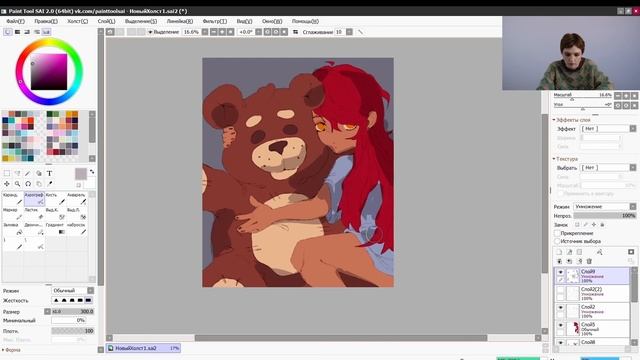640x360 pixels.
Task: Open the Окно menu
Action: pyautogui.click(x=272, y=21)
